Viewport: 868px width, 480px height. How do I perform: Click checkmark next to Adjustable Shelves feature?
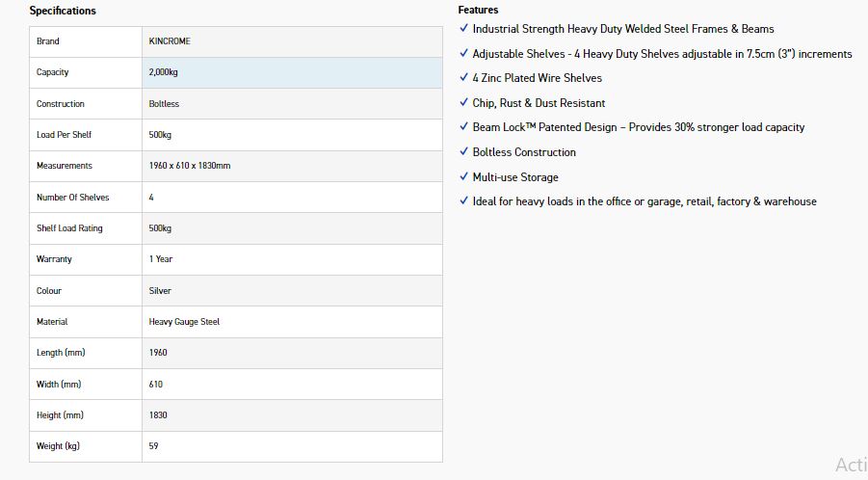click(x=464, y=54)
